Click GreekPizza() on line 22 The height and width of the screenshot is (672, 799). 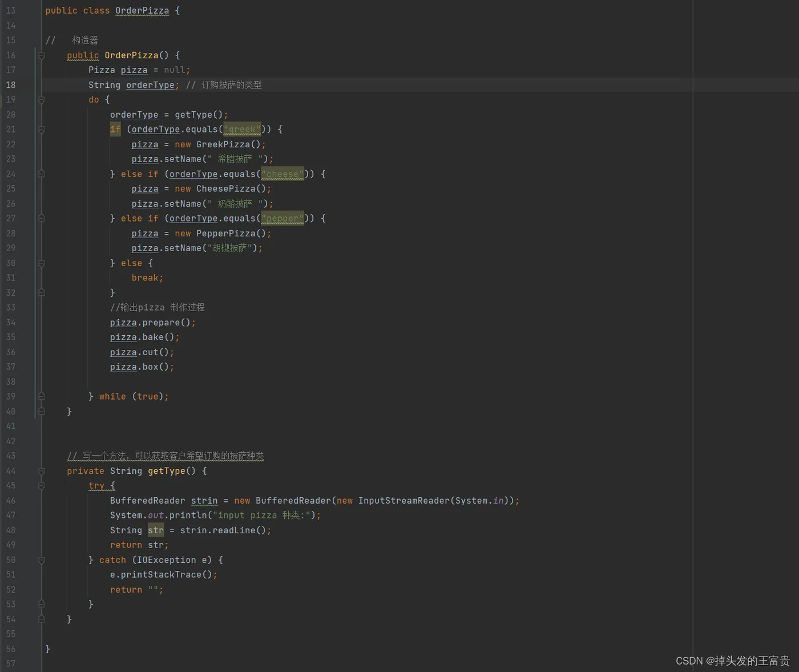228,144
